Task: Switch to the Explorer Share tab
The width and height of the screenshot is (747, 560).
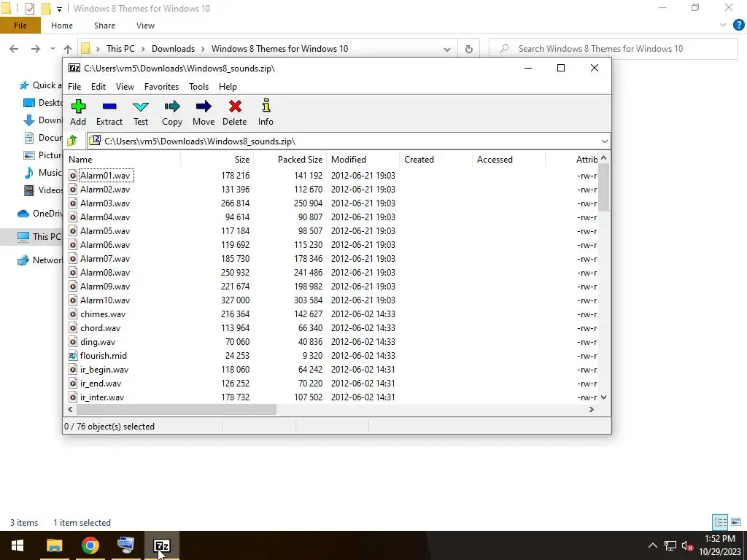Action: tap(104, 26)
